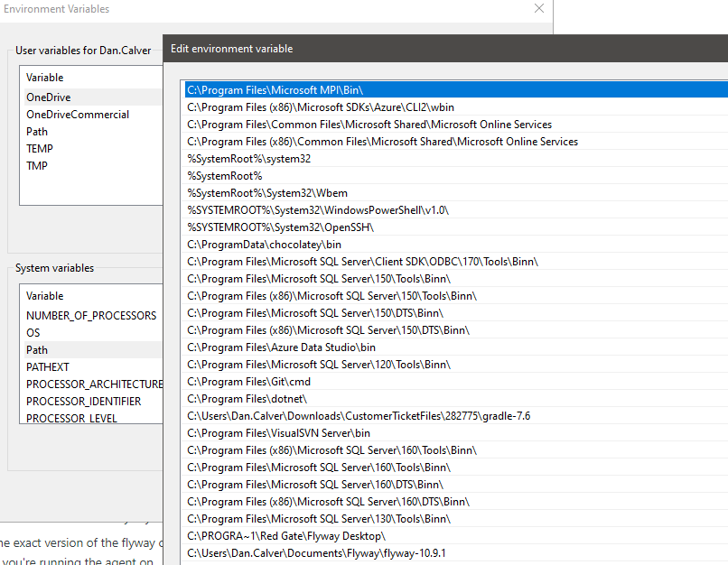
Task: Select the C:\Program Files\Git\cmd entry
Action: point(456,382)
